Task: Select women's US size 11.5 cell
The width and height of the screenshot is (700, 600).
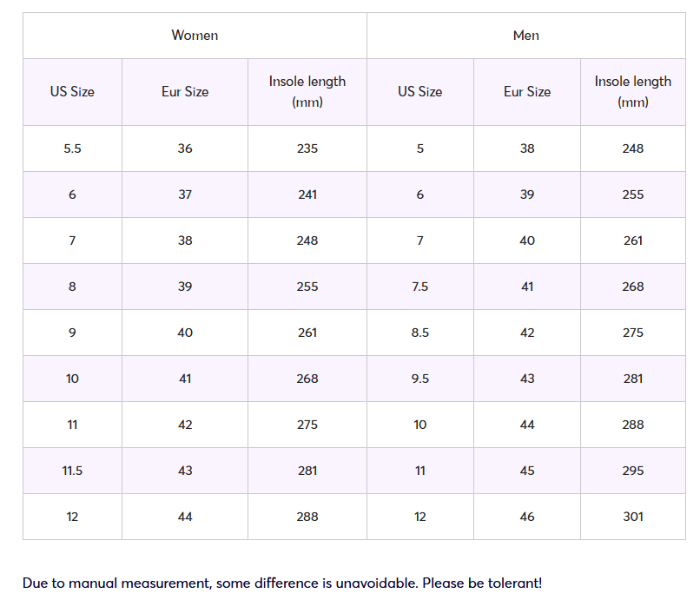Action: 72,471
